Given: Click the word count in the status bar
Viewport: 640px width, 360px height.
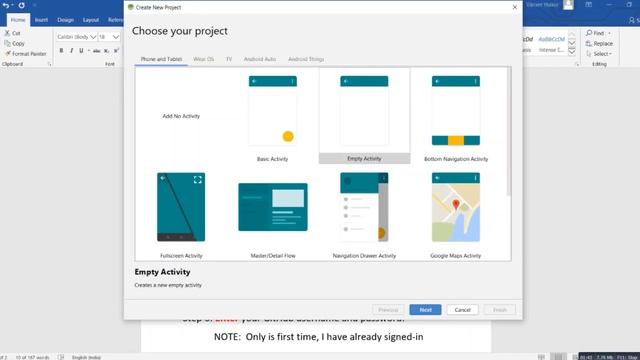Looking at the screenshot, I should [32, 357].
